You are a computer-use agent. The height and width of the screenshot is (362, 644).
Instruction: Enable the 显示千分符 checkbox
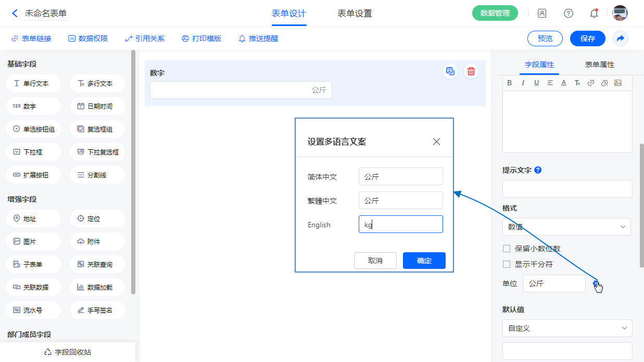coord(507,264)
